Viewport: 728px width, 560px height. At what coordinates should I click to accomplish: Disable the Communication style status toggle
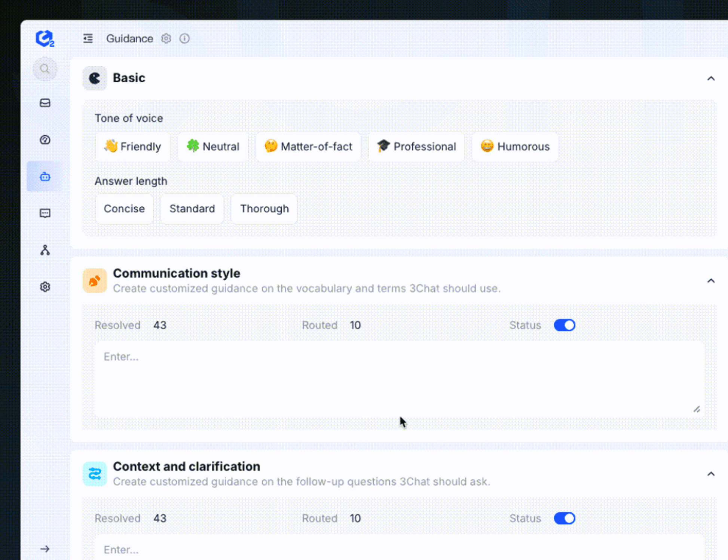(x=564, y=325)
